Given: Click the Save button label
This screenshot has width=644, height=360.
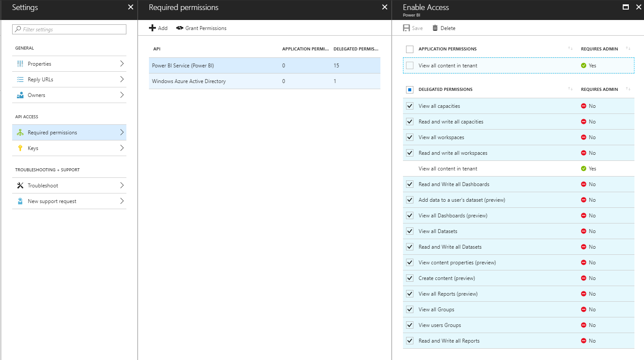Looking at the screenshot, I should coord(417,28).
